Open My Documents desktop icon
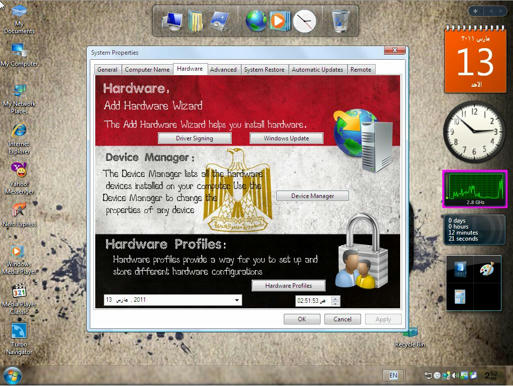 coord(19,19)
